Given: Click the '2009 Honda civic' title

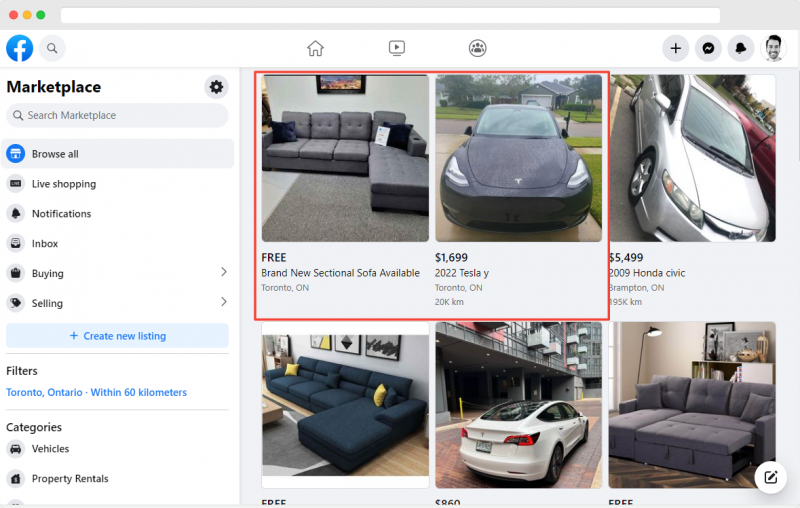Looking at the screenshot, I should coord(647,273).
